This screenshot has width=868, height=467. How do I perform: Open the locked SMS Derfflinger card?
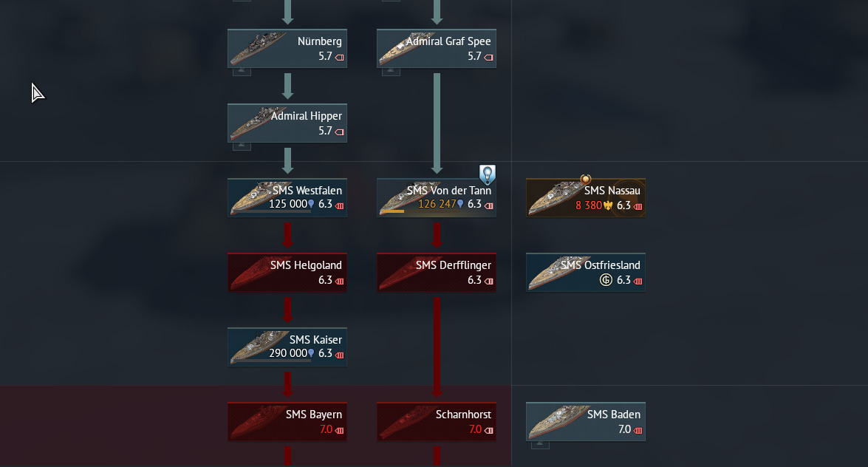(x=436, y=273)
